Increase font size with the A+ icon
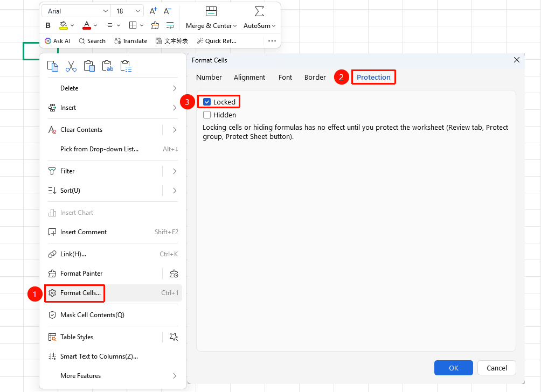The width and height of the screenshot is (541, 392). point(153,11)
